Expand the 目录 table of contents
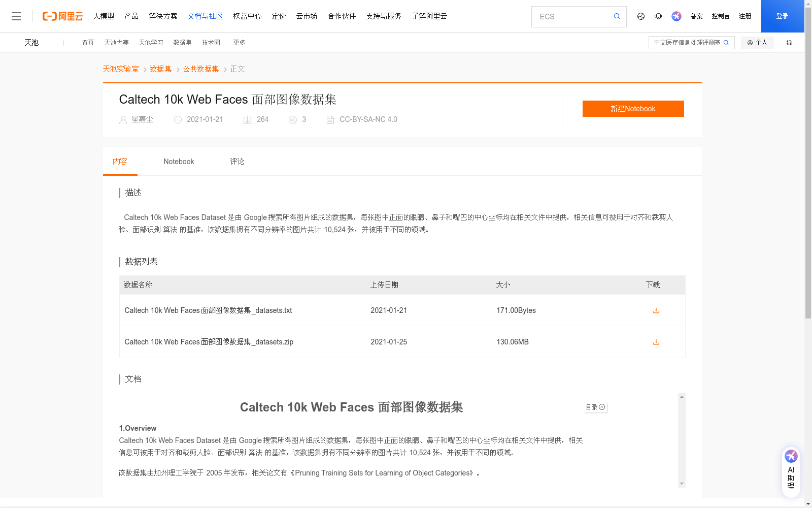812x508 pixels. [595, 407]
